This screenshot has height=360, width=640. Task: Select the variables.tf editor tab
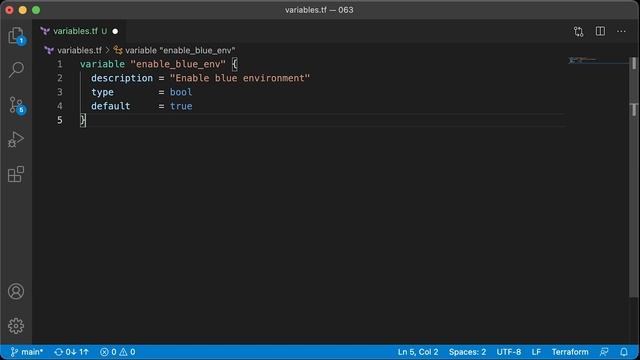click(x=80, y=31)
